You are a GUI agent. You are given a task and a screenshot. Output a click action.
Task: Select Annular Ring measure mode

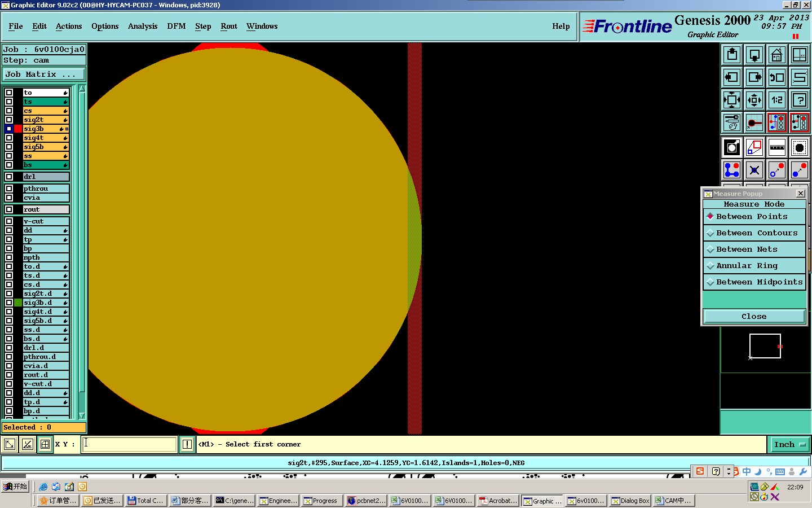point(754,265)
